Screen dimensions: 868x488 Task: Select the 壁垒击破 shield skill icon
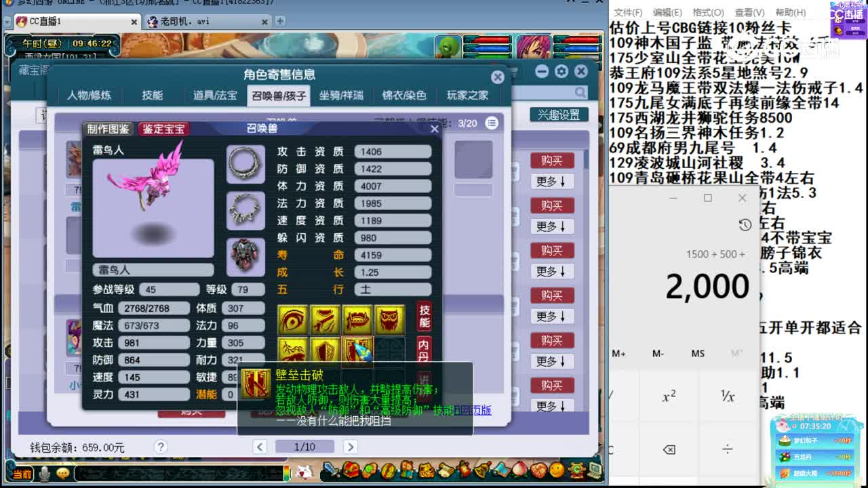point(357,351)
